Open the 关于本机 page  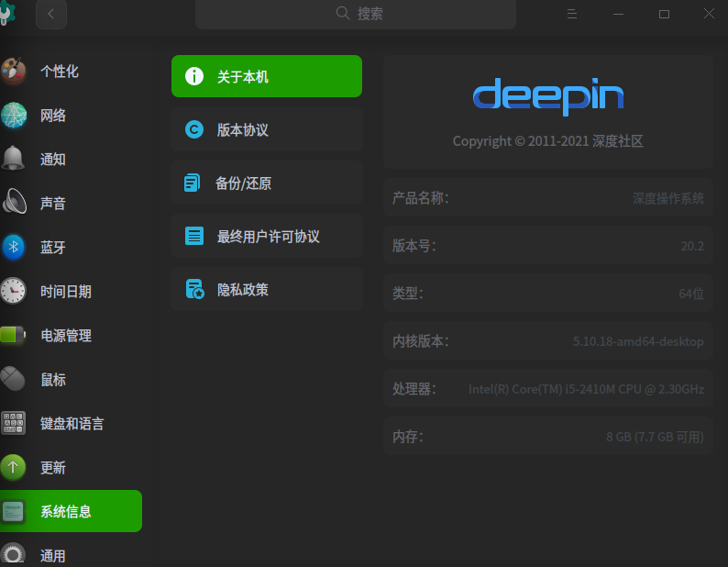tap(267, 76)
